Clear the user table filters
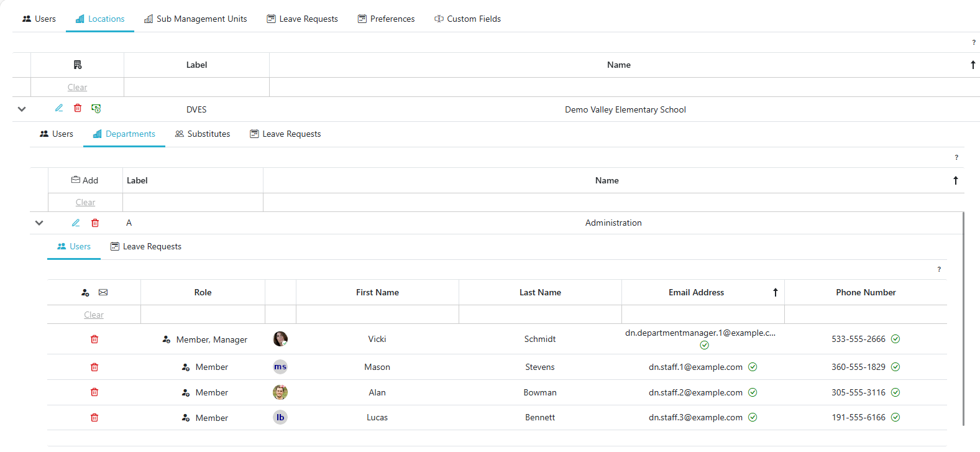Viewport: 980px width, 452px height. click(94, 315)
